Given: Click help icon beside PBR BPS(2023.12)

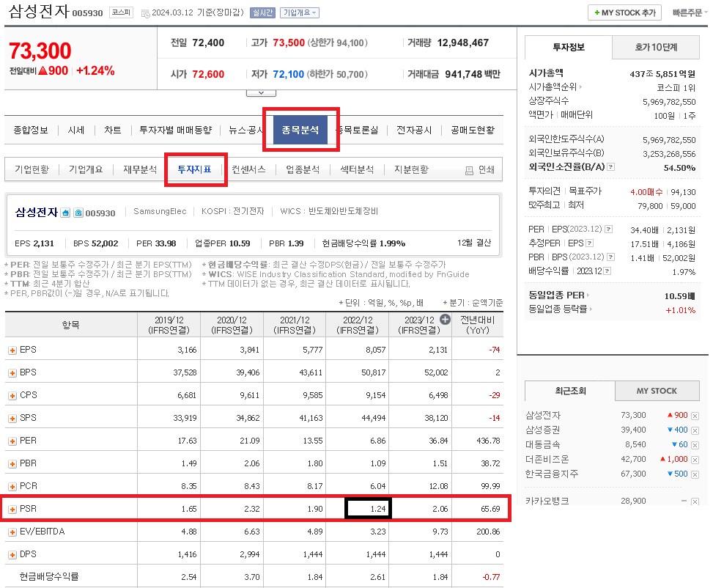Looking at the screenshot, I should (x=610, y=257).
